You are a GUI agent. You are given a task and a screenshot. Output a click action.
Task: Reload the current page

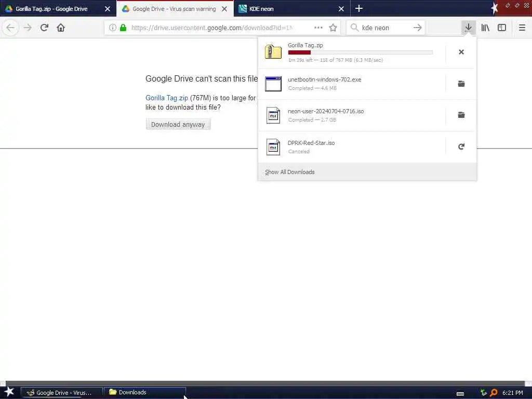click(x=44, y=28)
